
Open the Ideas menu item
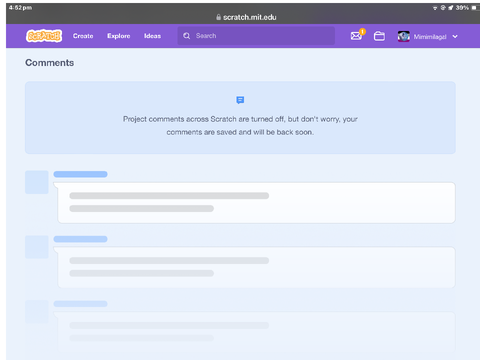152,36
